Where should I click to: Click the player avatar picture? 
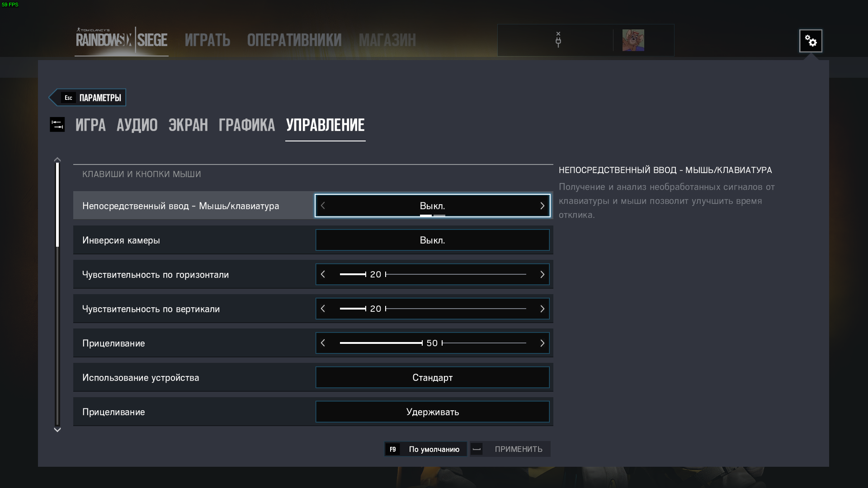tap(633, 40)
